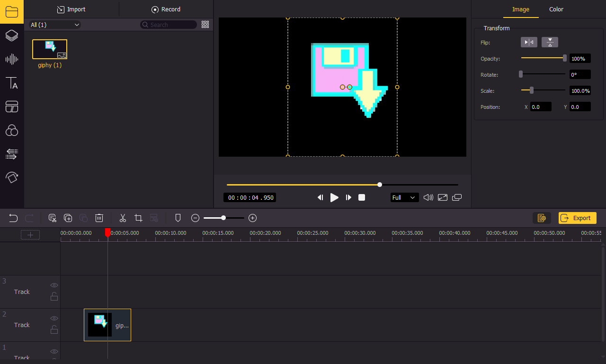Toggle Track 1 visibility eye
This screenshot has height=364, width=606.
pos(54,351)
